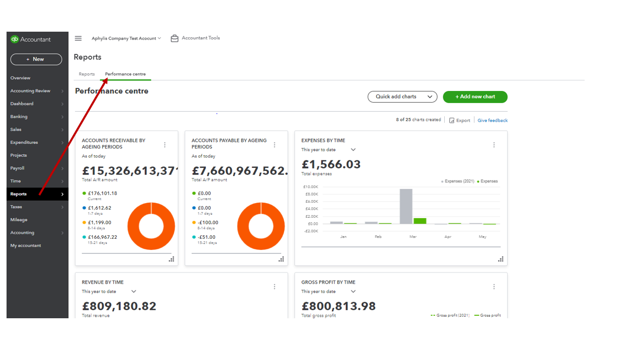Switch to the Reports tab

click(87, 74)
